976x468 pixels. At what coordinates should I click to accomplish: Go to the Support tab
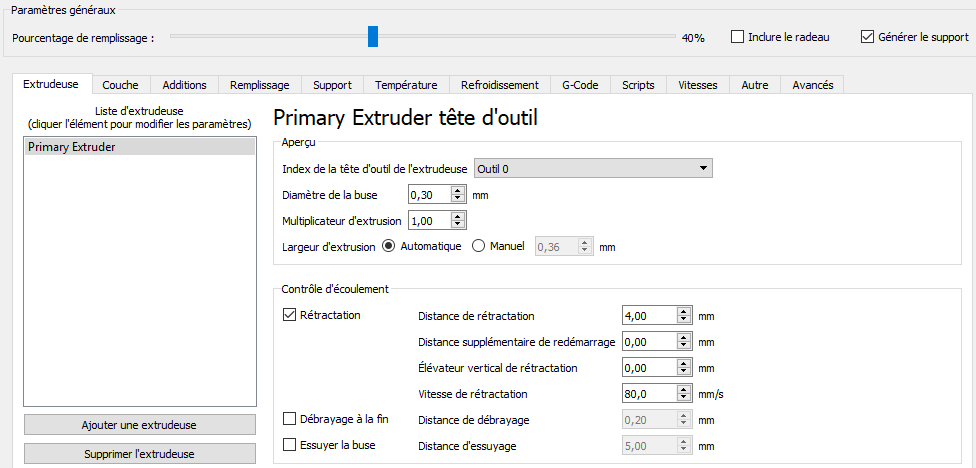(332, 85)
